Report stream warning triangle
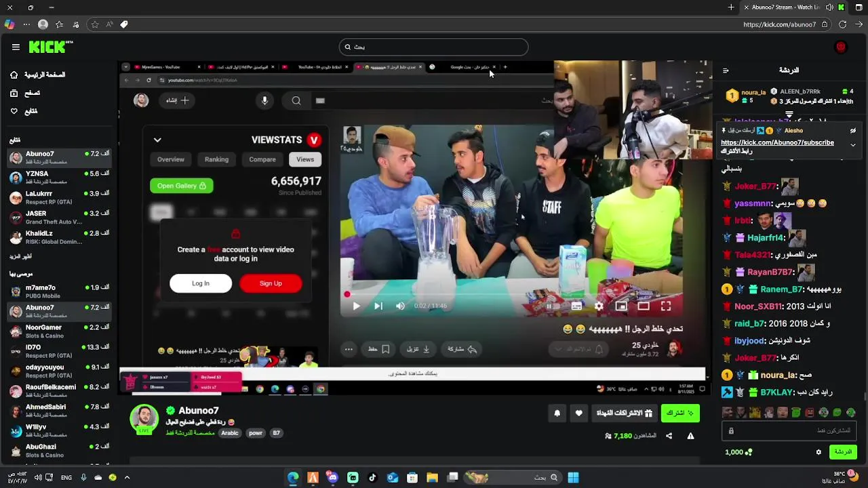The image size is (868, 488). [690, 436]
